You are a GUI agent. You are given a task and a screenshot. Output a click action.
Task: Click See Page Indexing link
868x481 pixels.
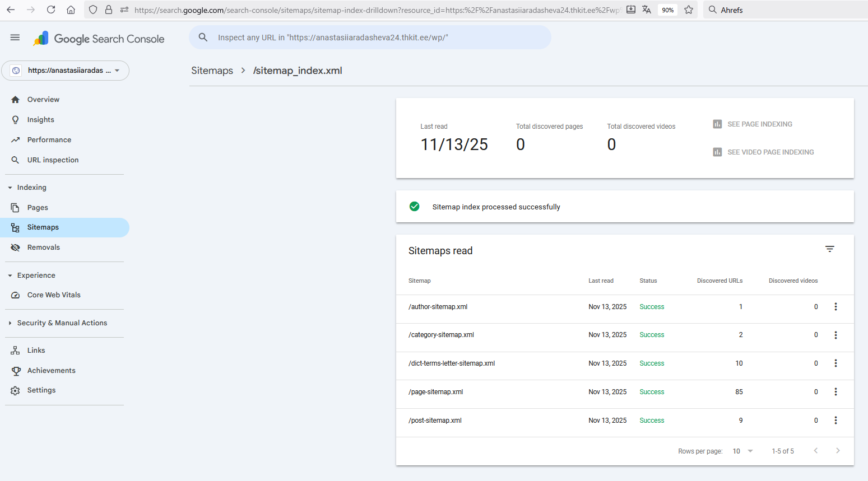click(x=759, y=124)
